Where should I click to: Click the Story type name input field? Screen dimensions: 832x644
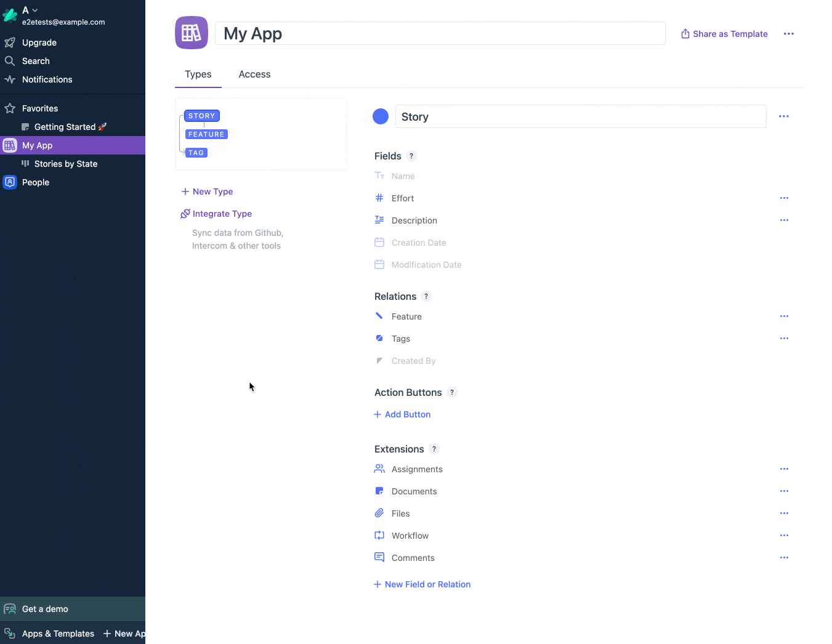coord(580,116)
